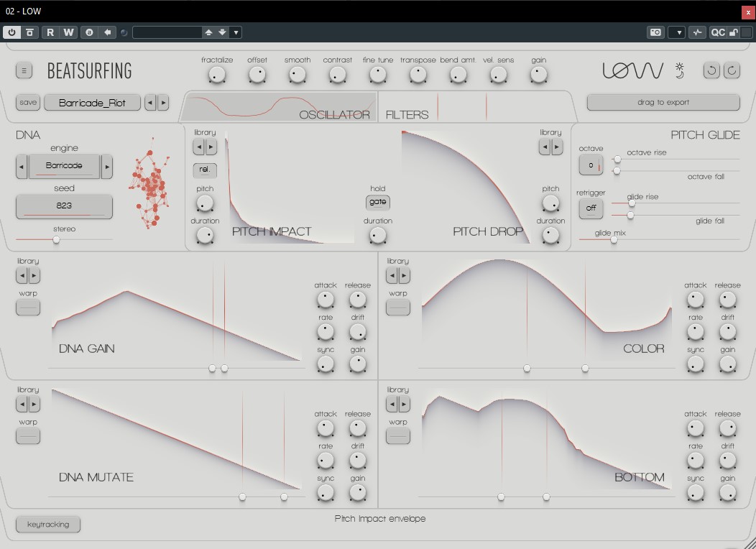756x549 pixels.
Task: Toggle the rel. button in Pitch Impact
Action: (205, 170)
